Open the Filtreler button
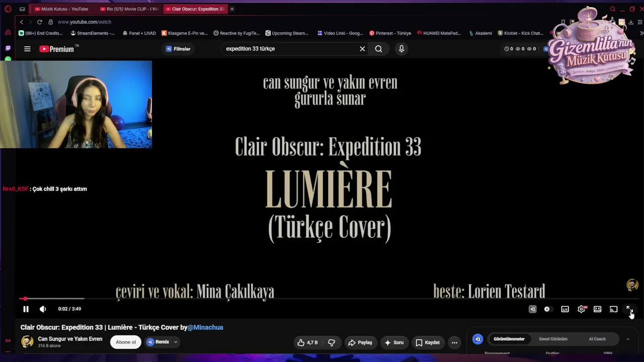Viewport: 644px width, 362px height. [178, 49]
